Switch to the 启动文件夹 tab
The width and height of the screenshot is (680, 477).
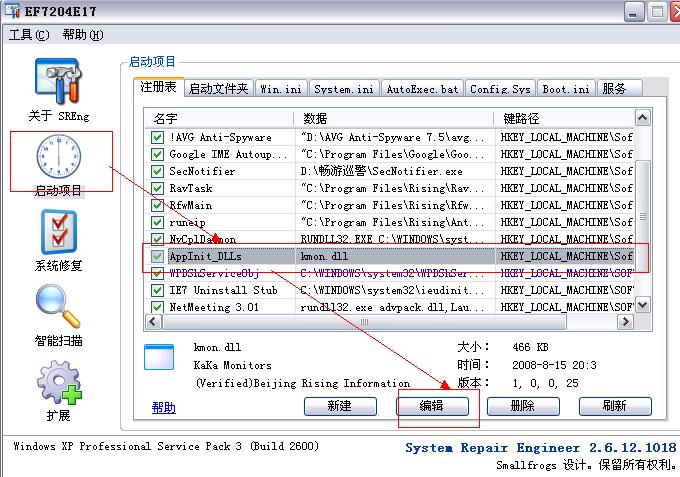[218, 89]
